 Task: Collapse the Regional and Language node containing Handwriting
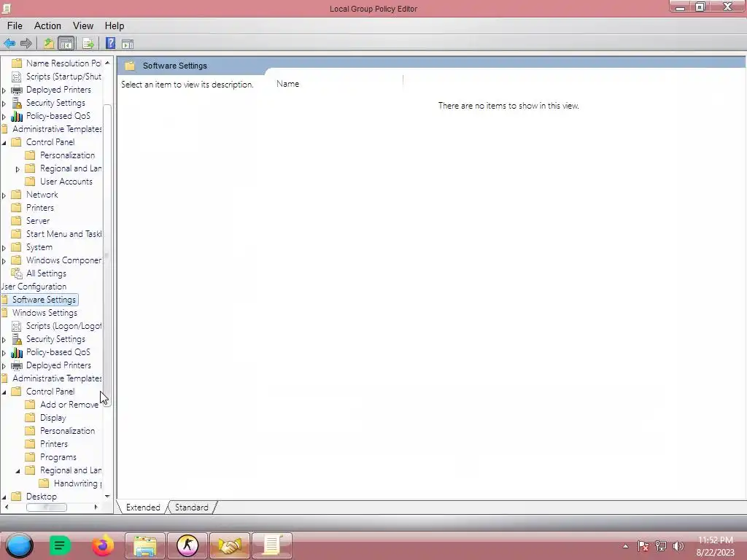point(18,470)
